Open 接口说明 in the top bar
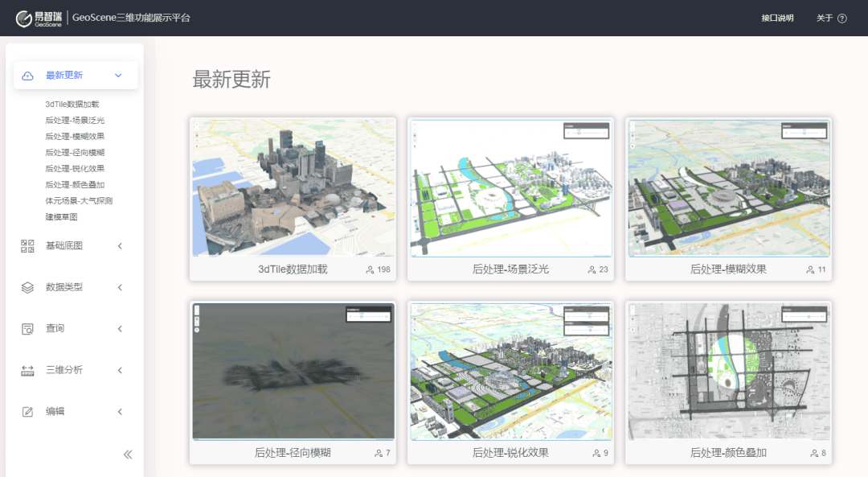 pos(776,17)
